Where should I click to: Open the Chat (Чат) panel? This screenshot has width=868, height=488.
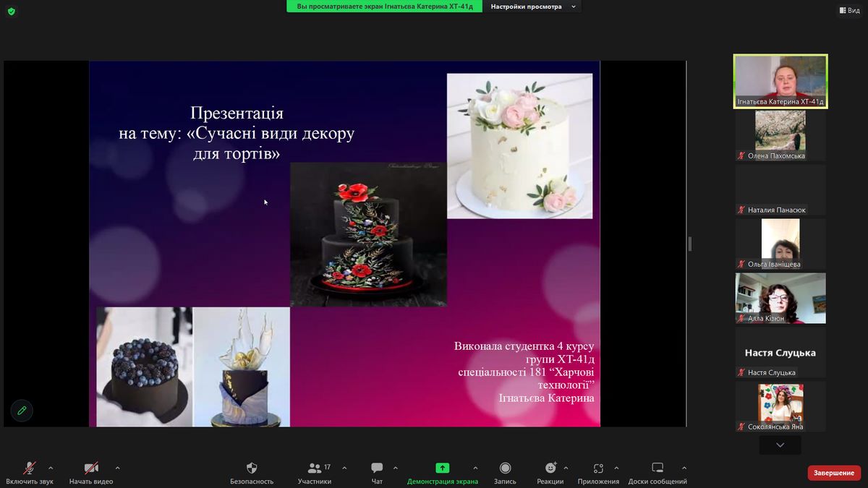point(377,468)
